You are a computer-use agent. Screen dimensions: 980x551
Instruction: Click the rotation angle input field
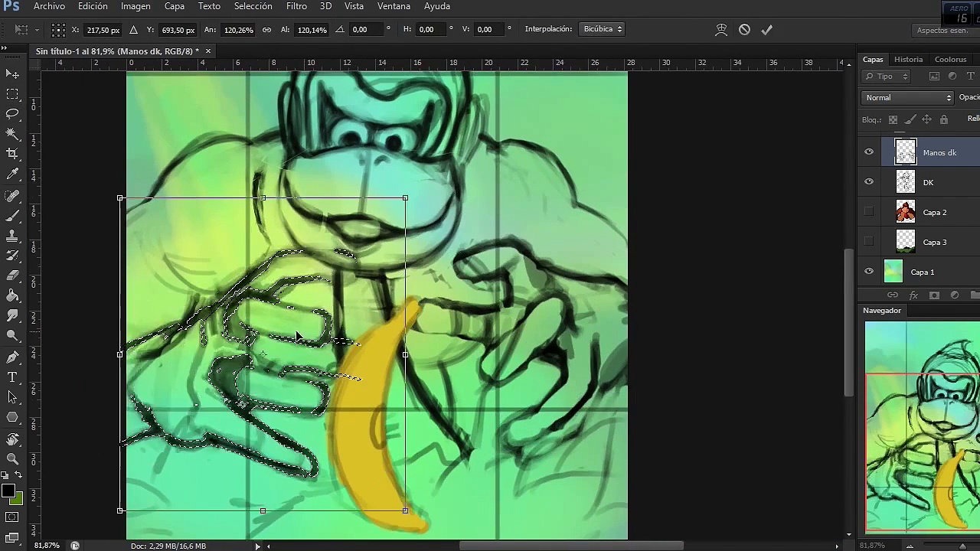[366, 30]
